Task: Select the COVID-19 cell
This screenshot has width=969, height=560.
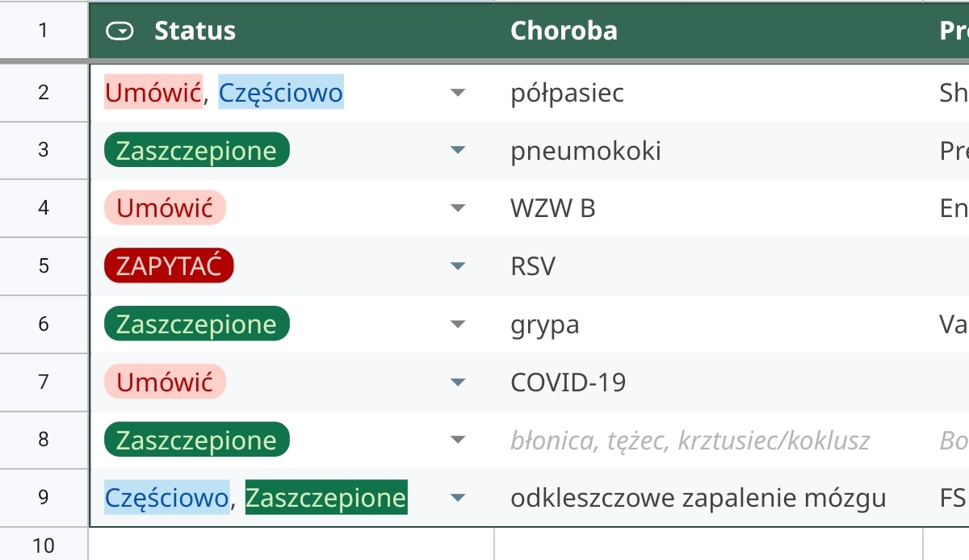Action: (x=707, y=382)
